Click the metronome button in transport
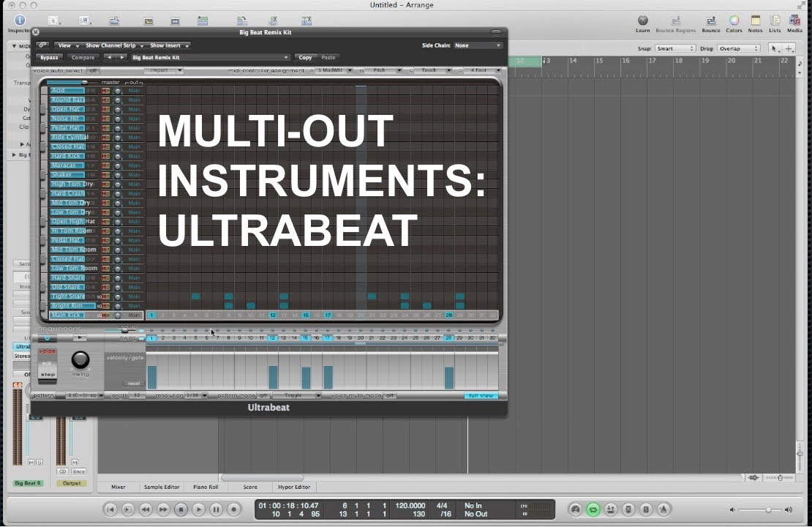Viewport: 812px width, 527px height. [x=663, y=510]
